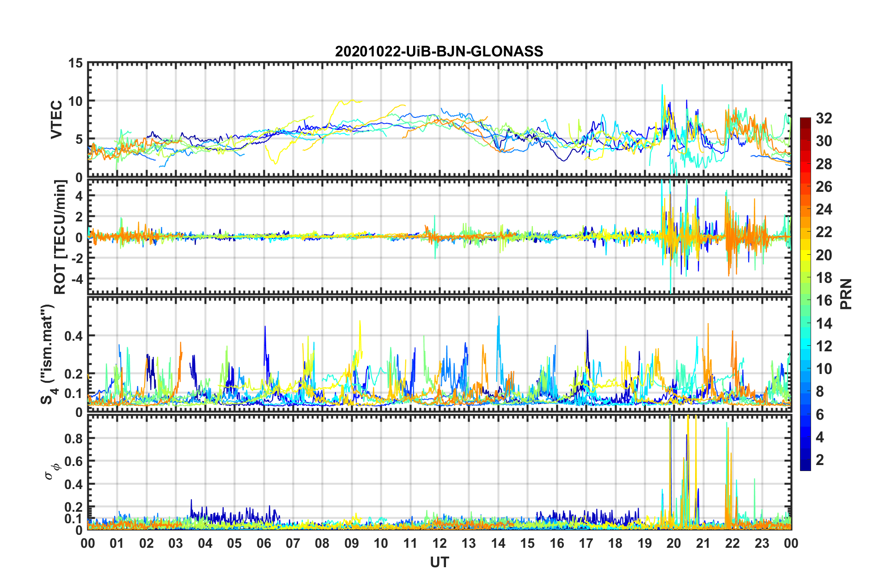Click the VTEC axis tick label 10
This screenshot has width=879, height=588.
pos(75,101)
